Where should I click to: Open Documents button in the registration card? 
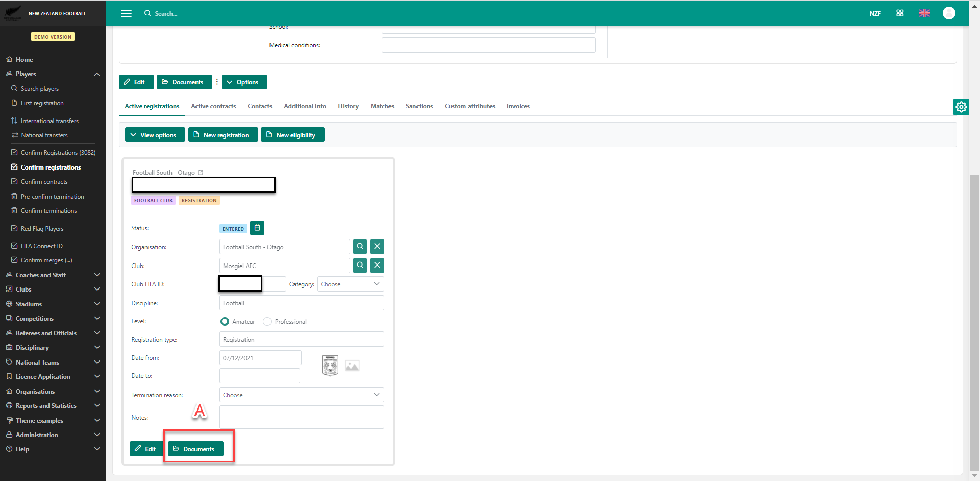[195, 449]
